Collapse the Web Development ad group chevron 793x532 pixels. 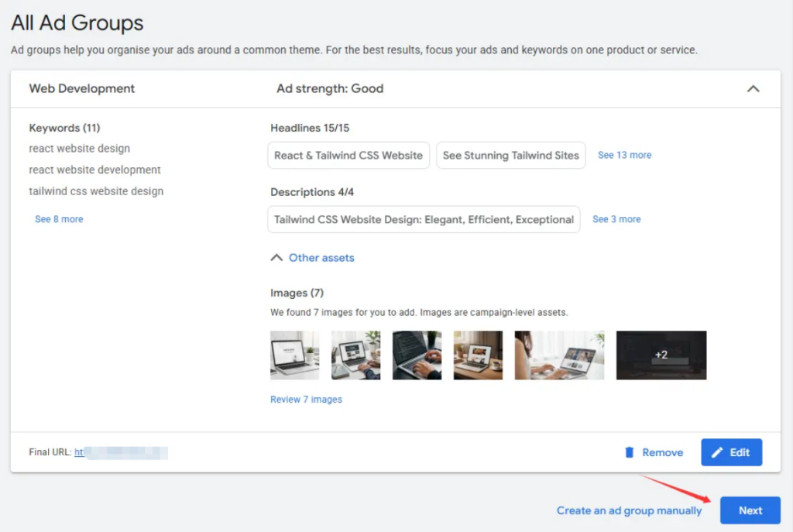coord(752,89)
